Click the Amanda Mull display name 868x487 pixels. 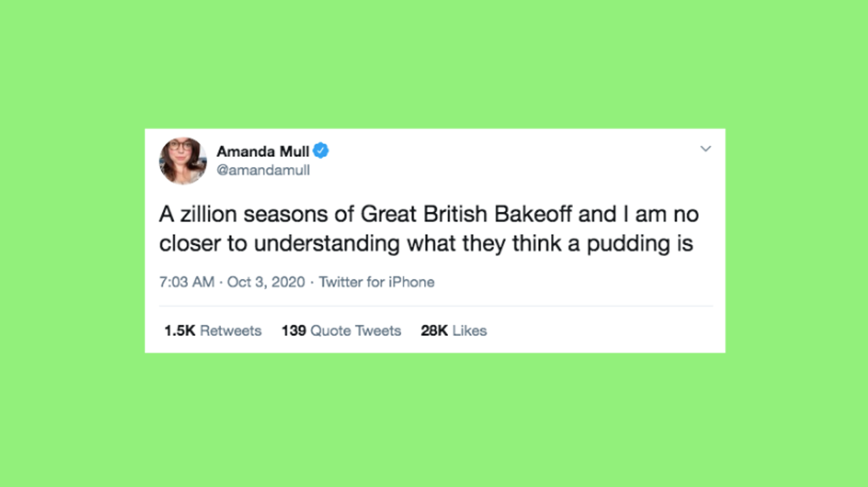pos(263,152)
